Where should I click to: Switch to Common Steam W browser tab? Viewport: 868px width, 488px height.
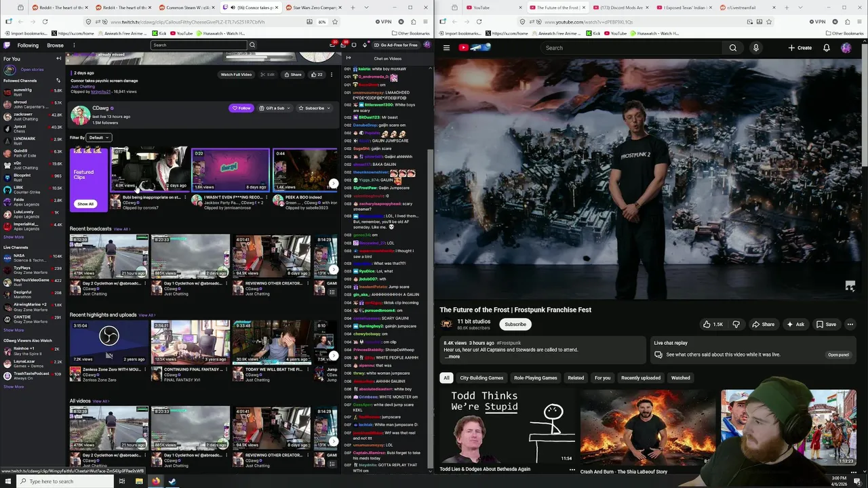[187, 7]
